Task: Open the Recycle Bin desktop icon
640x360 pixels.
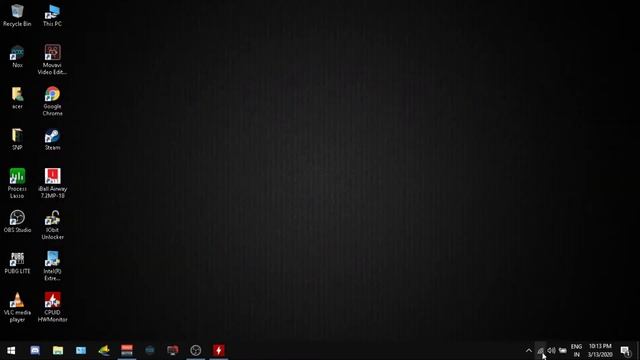Action: tap(17, 16)
